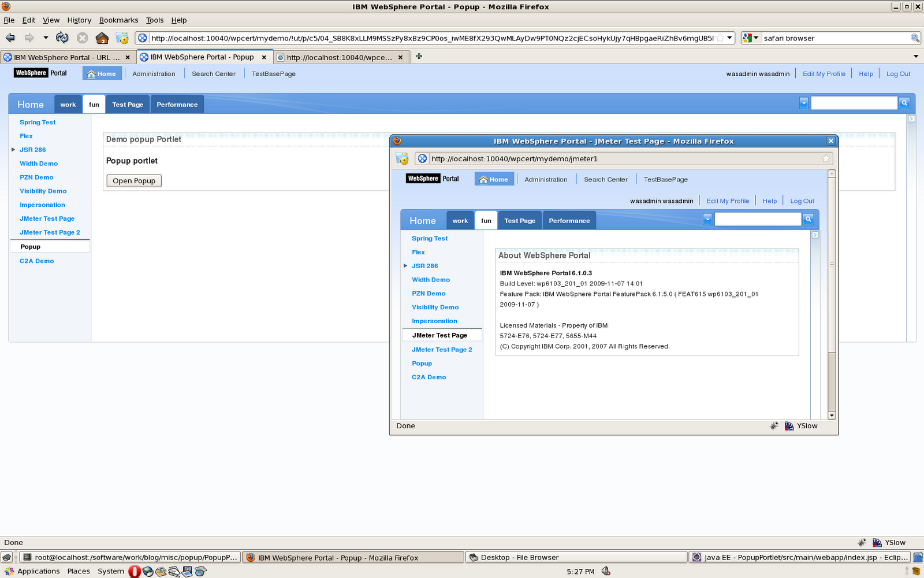Screen dimensions: 924x578
Task: Bookmark the popup window page with star
Action: click(x=826, y=158)
